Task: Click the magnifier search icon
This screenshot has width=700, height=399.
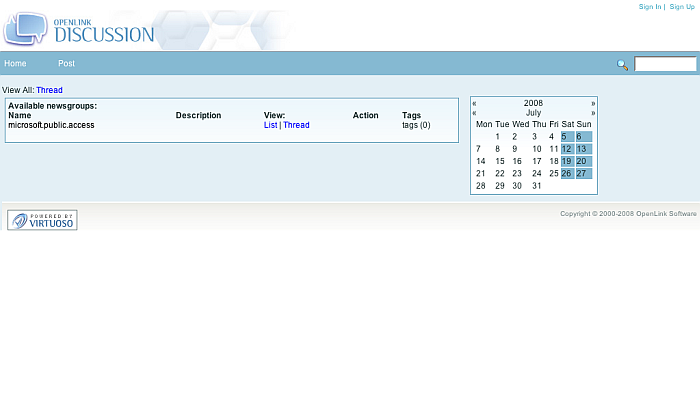Action: tap(622, 65)
